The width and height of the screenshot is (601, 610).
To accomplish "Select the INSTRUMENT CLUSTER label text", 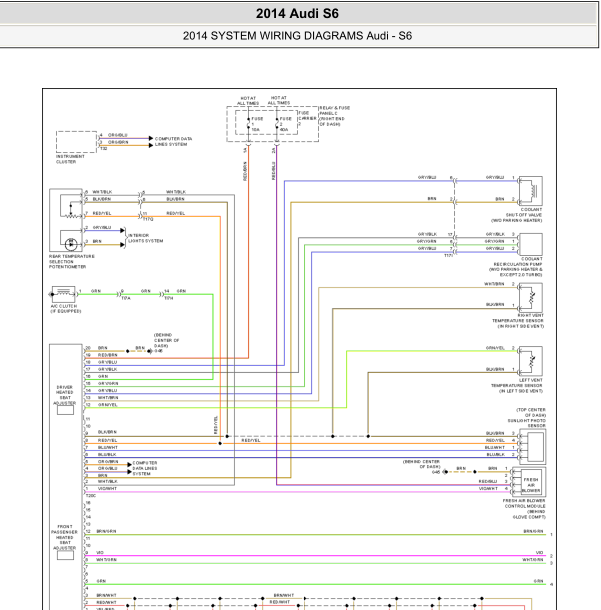I will pos(70,159).
